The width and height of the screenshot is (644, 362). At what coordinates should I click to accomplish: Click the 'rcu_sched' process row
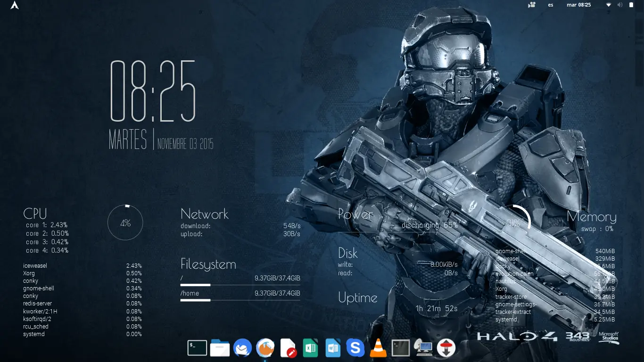pos(83,327)
